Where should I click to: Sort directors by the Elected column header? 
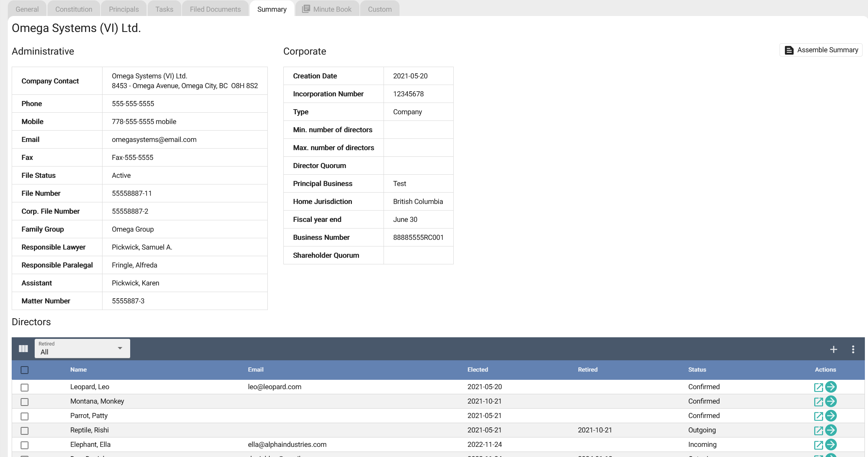tap(477, 370)
